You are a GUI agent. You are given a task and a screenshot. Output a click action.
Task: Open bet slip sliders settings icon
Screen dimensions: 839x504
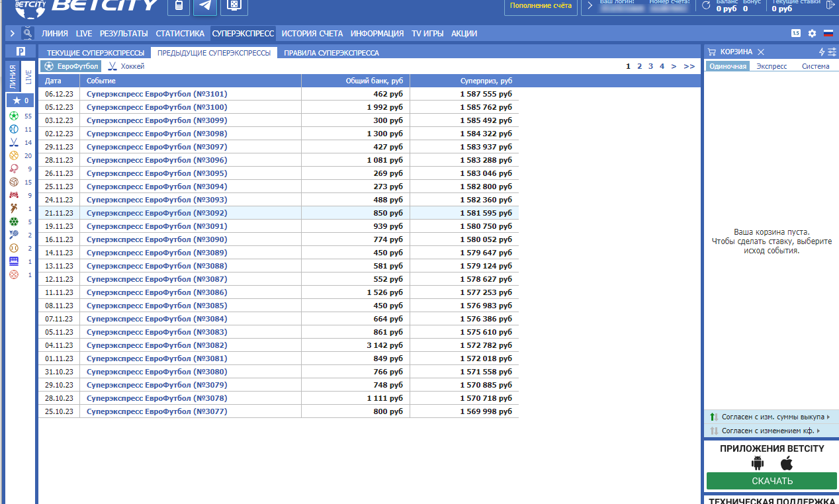[x=832, y=52]
